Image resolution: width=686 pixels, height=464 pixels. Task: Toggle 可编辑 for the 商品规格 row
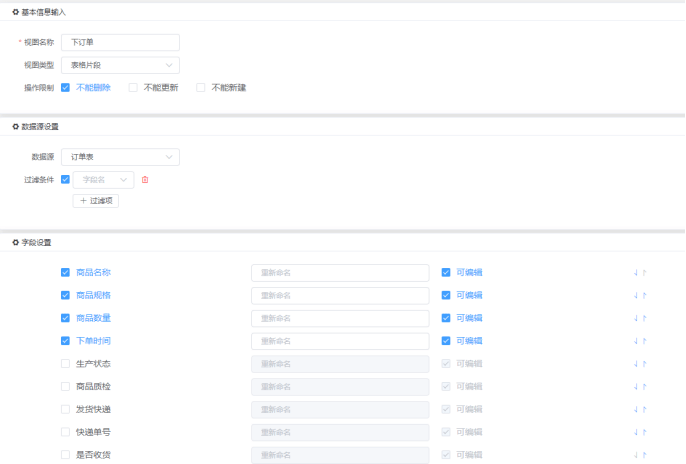446,295
